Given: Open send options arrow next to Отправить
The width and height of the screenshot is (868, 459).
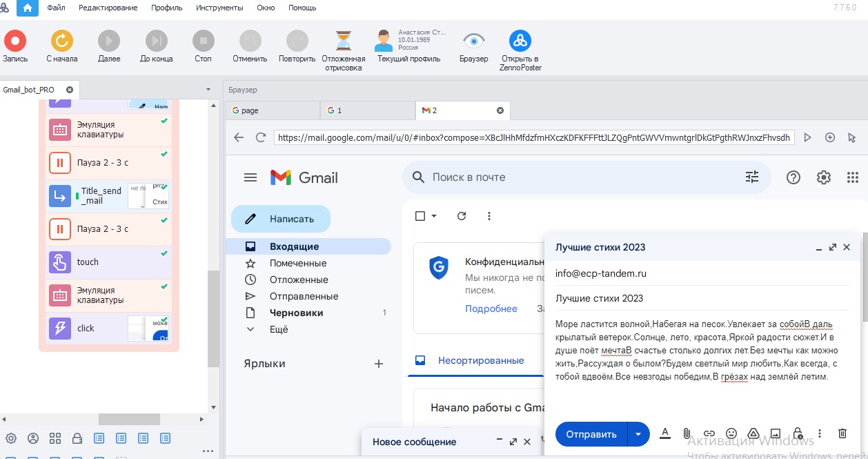Looking at the screenshot, I should click(x=638, y=434).
